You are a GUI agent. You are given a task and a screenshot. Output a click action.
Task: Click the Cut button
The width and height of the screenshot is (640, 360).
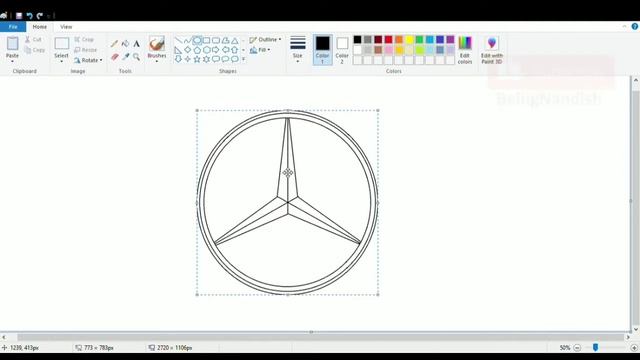(x=33, y=39)
